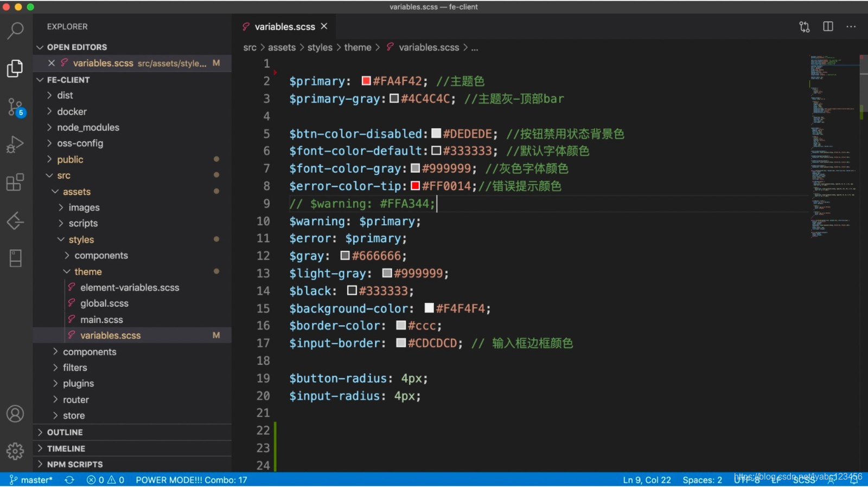Open the #CDCDCD input-border color swatch
This screenshot has width=868, height=487.
[401, 343]
